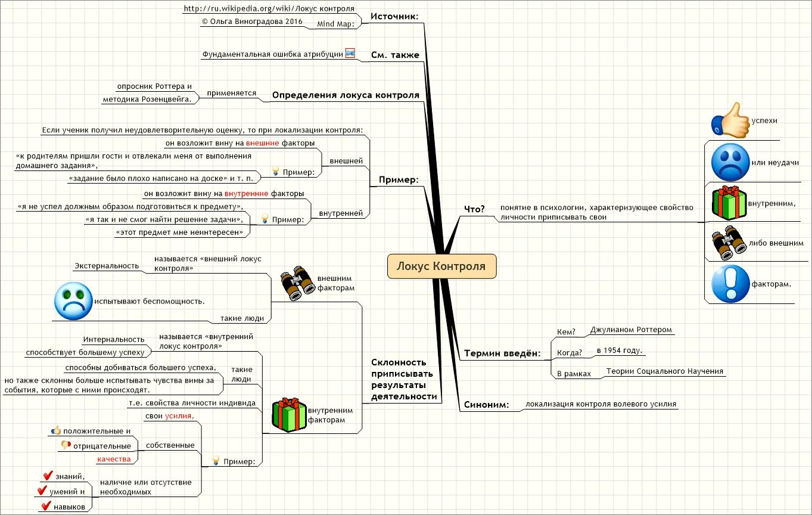Click наличие или отсутствие необходимых node
The image size is (812, 515).
click(146, 487)
